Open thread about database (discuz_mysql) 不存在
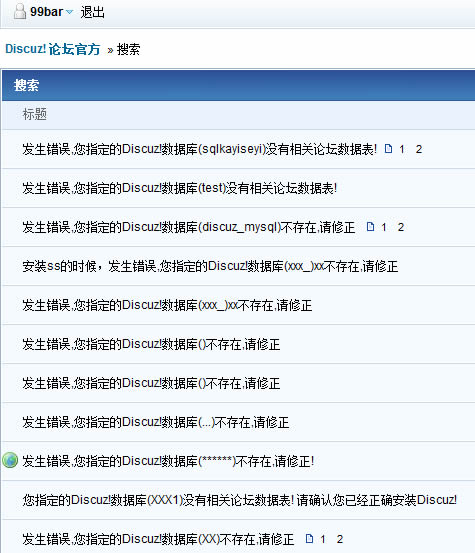Screen dimensions: 475x553 coord(189,227)
